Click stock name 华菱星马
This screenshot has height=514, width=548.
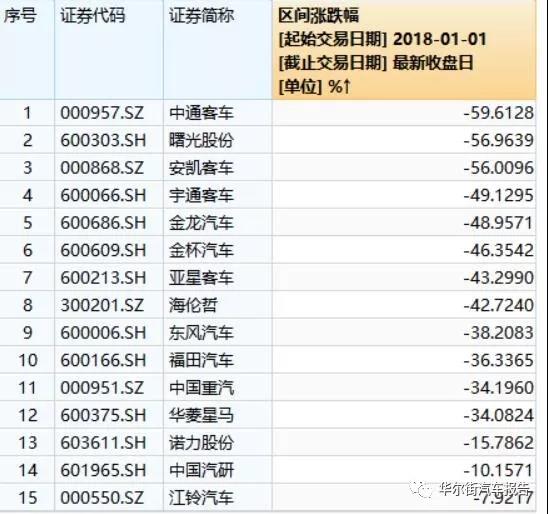coord(201,415)
